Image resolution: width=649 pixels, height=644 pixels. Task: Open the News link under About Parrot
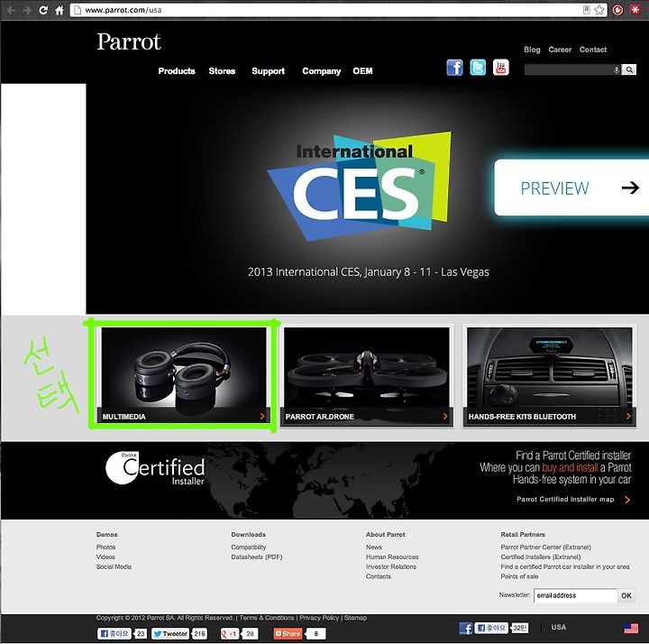[x=374, y=547]
